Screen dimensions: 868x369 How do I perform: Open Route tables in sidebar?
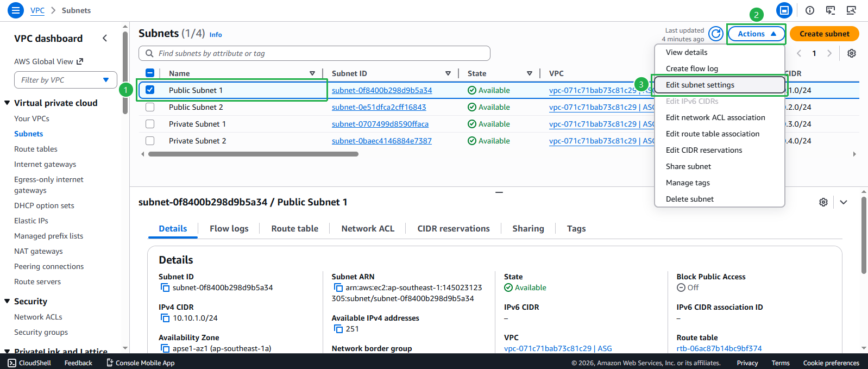(x=36, y=149)
